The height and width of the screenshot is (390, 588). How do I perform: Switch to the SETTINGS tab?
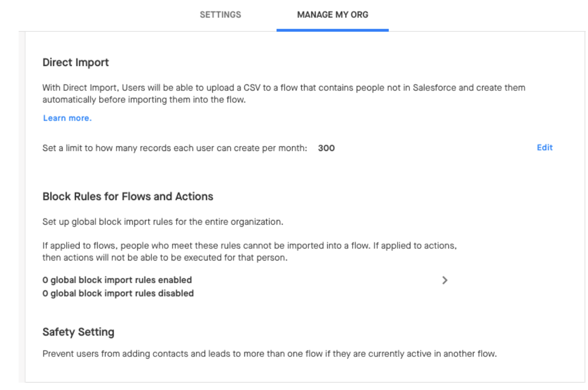coord(220,15)
